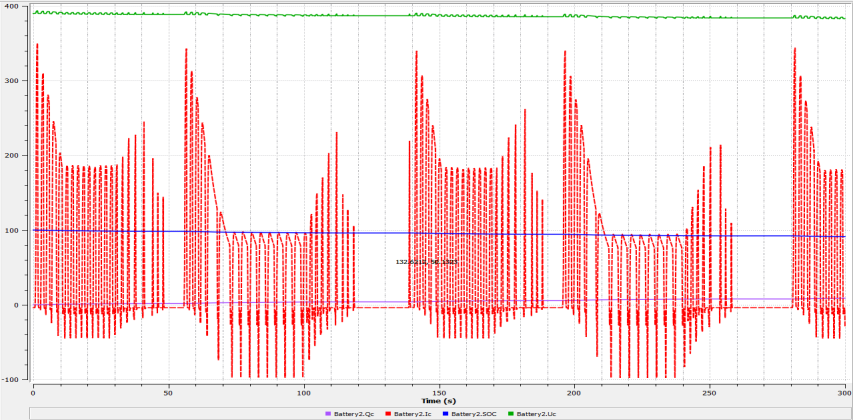The image size is (853, 420).
Task: Click the cursor coordinate readout in the plot
Action: pos(427,262)
